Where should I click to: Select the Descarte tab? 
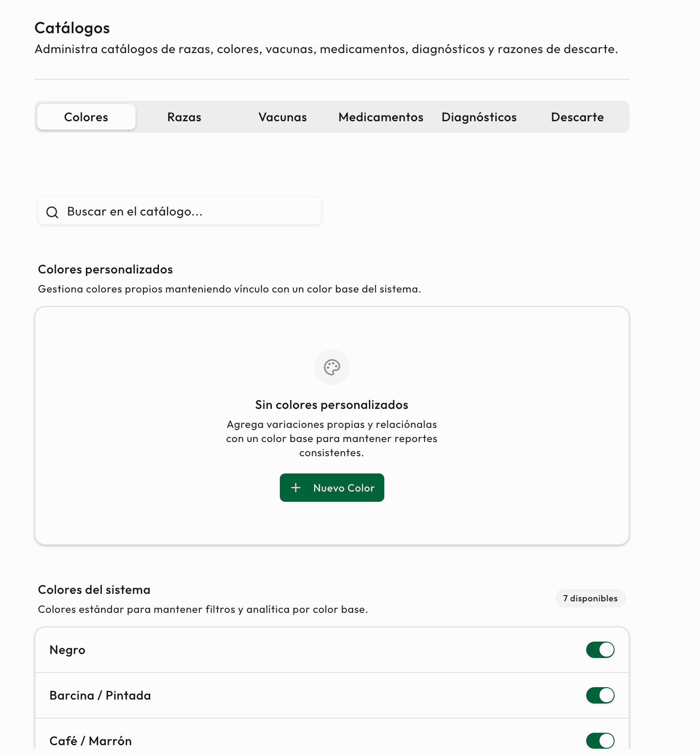tap(577, 117)
